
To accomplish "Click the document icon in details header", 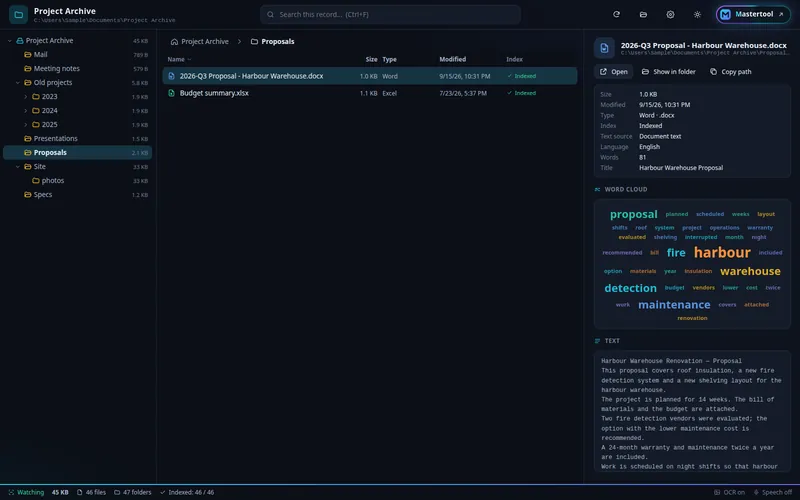I will tap(605, 48).
